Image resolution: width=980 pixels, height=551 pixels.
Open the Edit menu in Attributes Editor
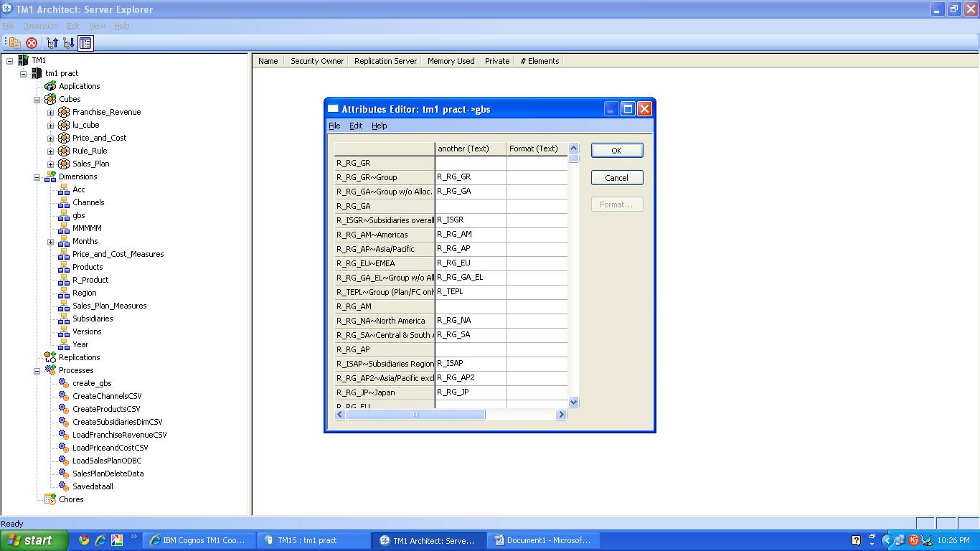[356, 126]
